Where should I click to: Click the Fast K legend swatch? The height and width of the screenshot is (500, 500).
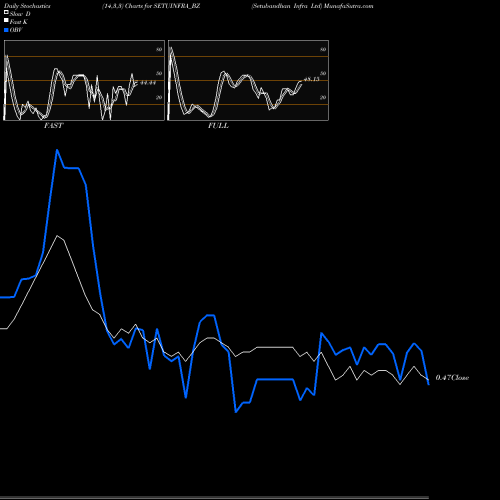(6, 20)
